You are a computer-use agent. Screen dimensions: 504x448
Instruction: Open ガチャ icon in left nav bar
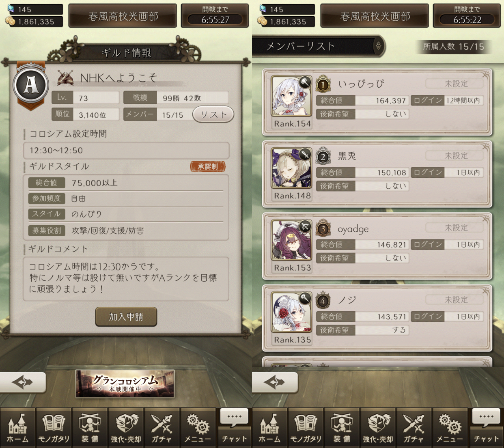tap(162, 428)
